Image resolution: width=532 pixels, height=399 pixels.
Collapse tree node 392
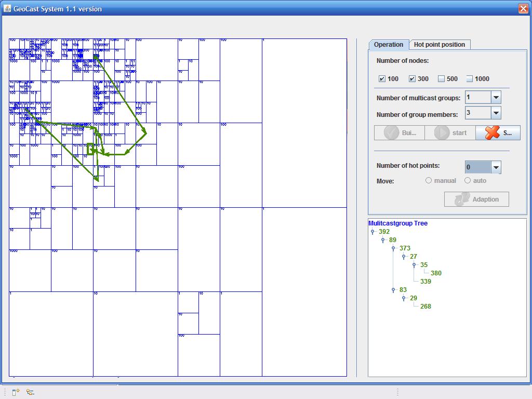373,232
